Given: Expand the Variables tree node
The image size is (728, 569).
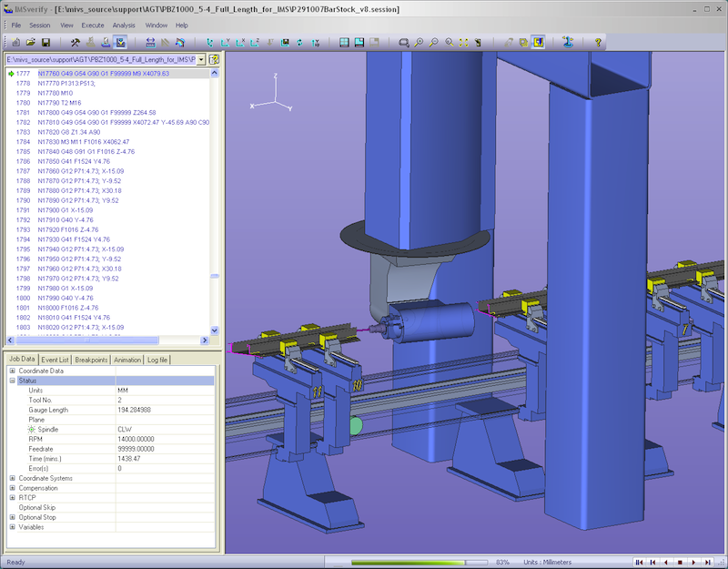Looking at the screenshot, I should coord(12,526).
